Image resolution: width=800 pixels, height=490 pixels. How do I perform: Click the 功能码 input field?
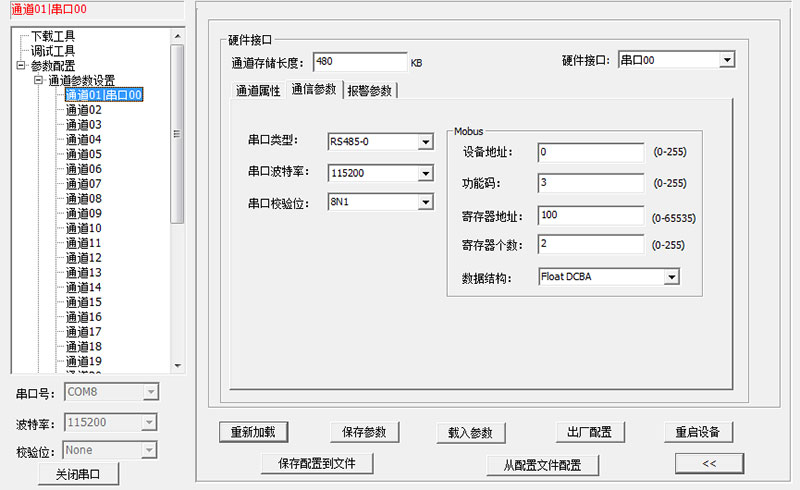591,183
